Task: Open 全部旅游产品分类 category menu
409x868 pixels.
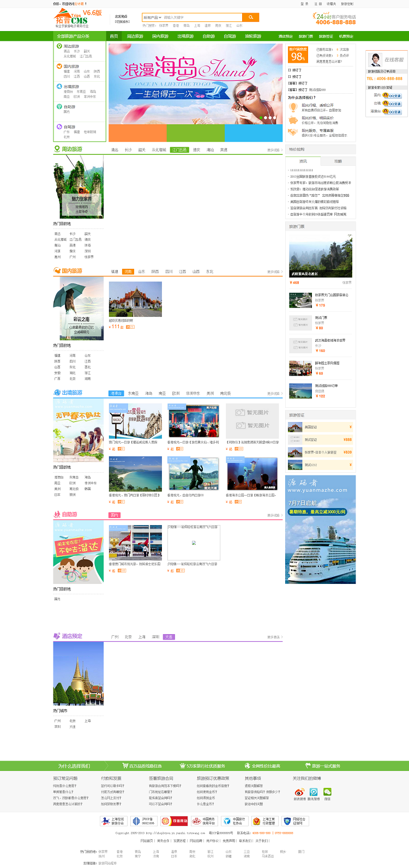Action: tap(79, 36)
